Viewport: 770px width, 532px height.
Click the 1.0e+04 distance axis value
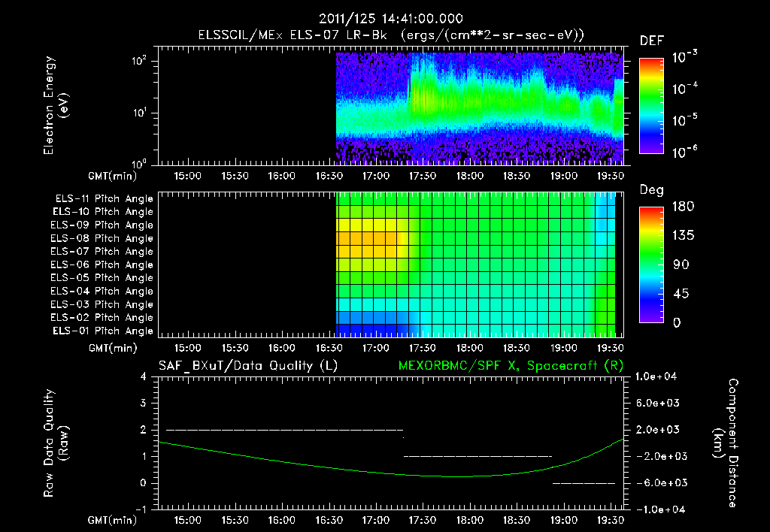coord(656,376)
